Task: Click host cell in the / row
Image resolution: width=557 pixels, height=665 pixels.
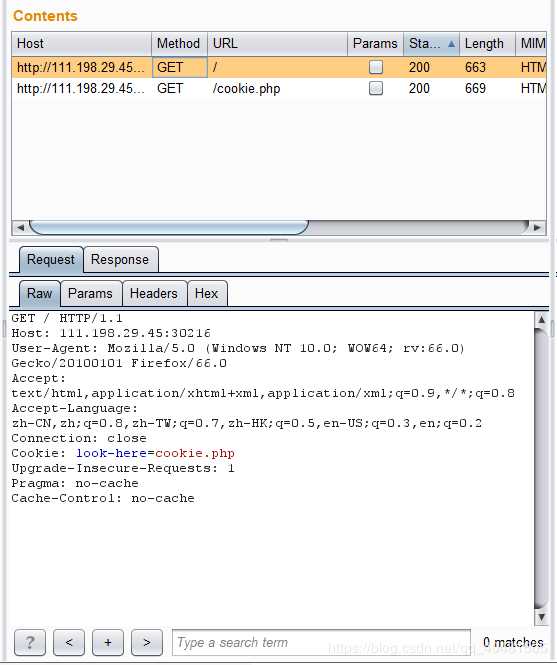Action: (81, 67)
